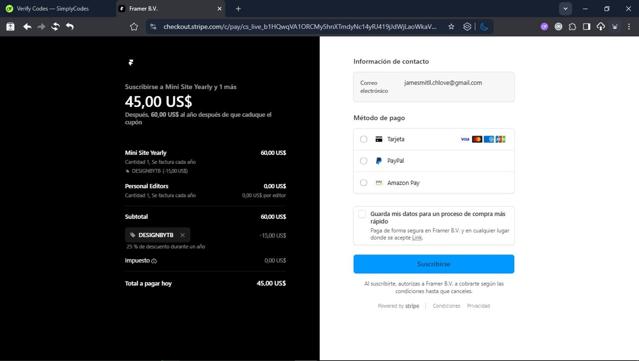Click the cloud upload icon in the toolbar
Viewport: 639px width, 361px height.
[601, 26]
